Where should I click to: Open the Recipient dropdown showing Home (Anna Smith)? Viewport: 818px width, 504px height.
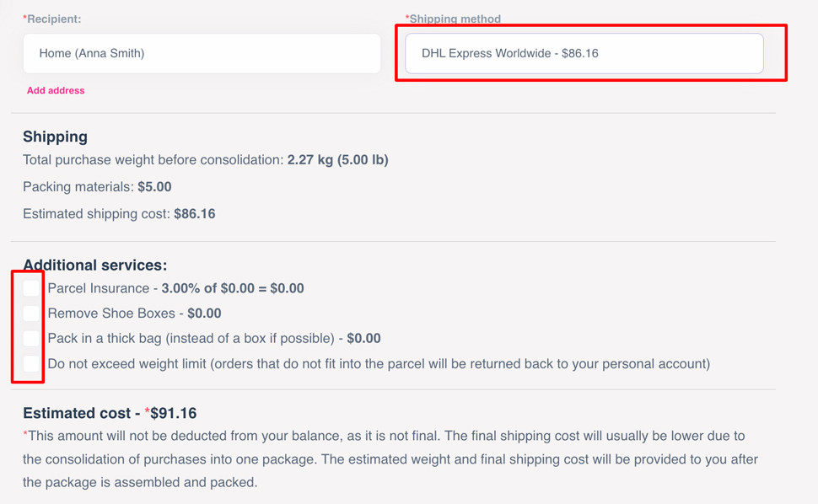point(202,53)
